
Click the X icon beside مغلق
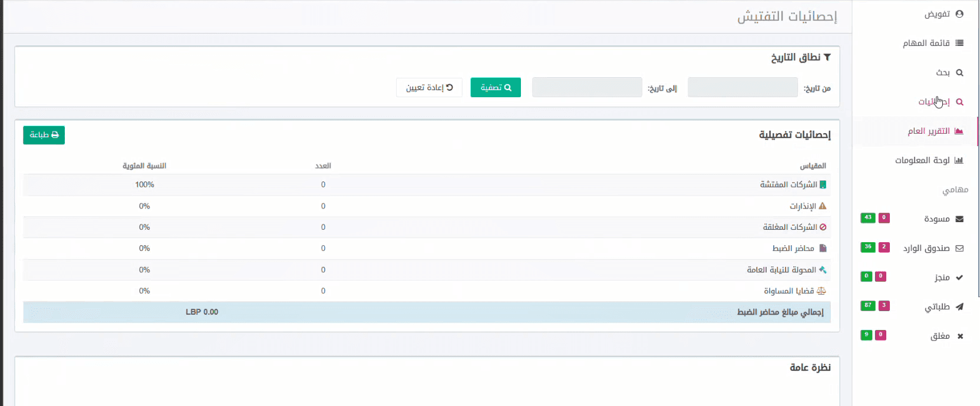960,336
